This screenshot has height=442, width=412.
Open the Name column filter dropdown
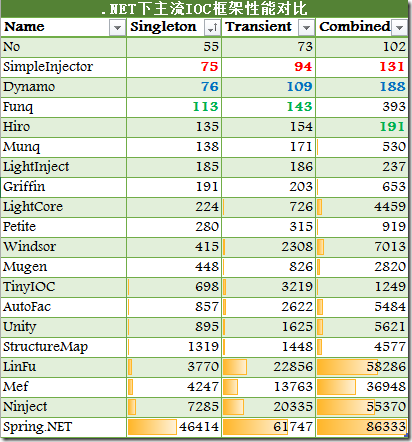tap(117, 27)
